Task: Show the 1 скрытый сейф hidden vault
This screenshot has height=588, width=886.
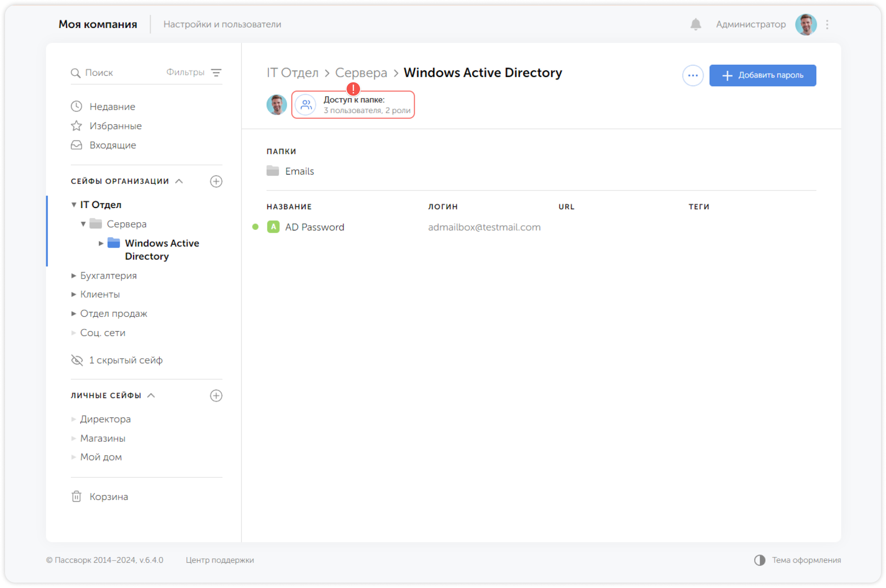Action: click(x=125, y=360)
